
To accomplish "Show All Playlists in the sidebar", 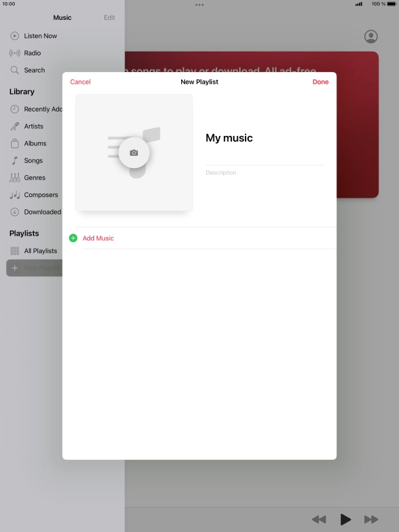I will pos(40,251).
